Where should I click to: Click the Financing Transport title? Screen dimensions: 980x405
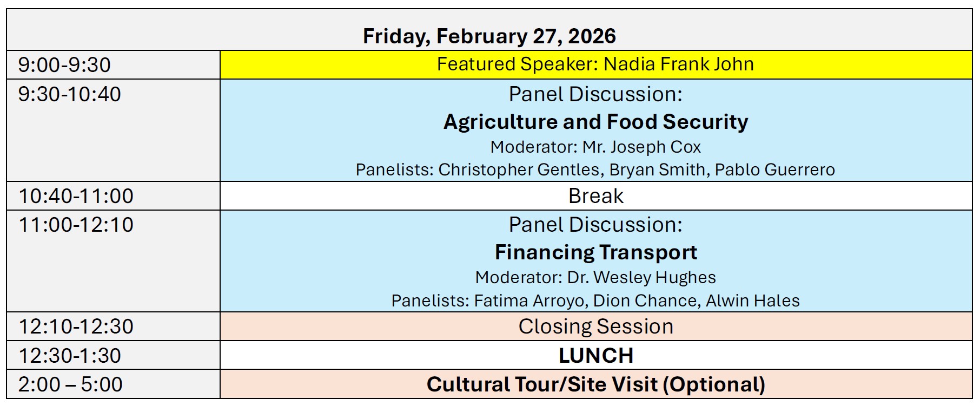[x=595, y=252]
